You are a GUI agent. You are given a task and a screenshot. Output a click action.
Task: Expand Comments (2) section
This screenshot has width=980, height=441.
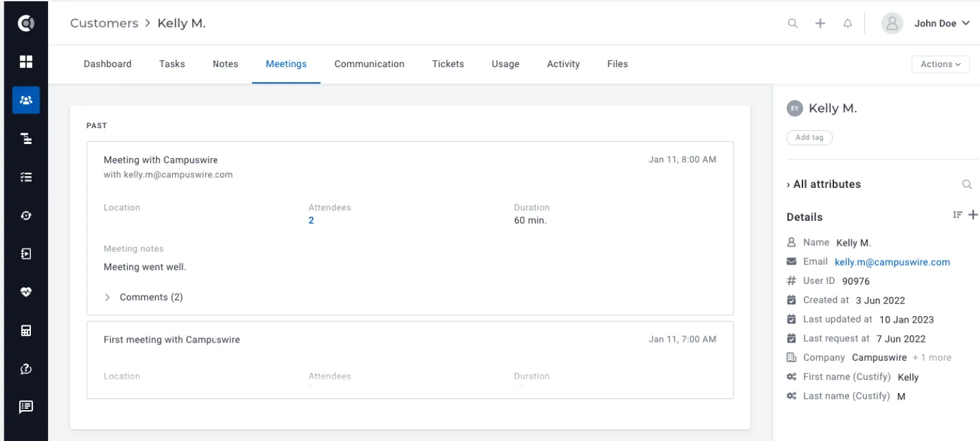click(x=143, y=297)
